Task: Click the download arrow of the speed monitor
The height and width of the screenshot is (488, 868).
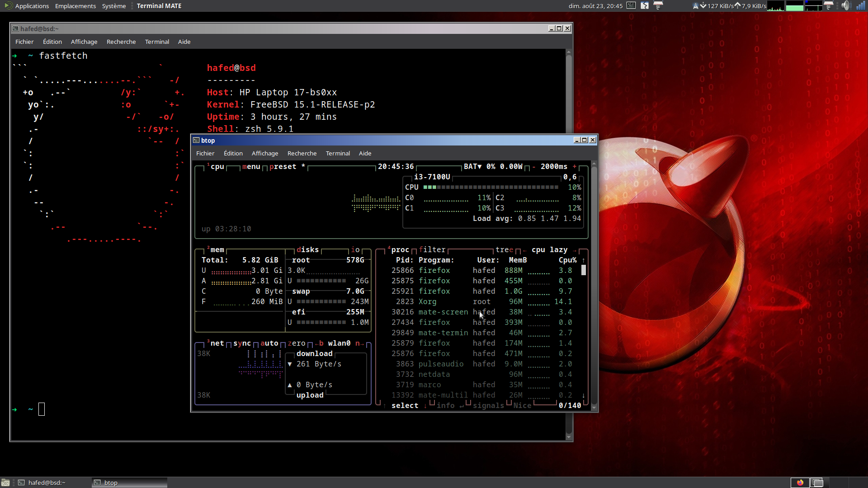Action: 703,6
